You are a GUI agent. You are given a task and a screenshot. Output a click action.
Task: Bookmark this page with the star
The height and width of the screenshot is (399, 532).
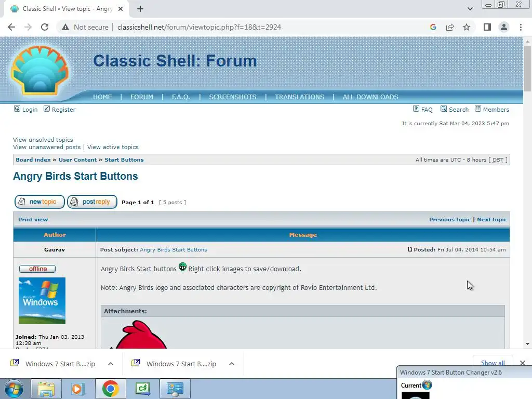click(x=467, y=27)
